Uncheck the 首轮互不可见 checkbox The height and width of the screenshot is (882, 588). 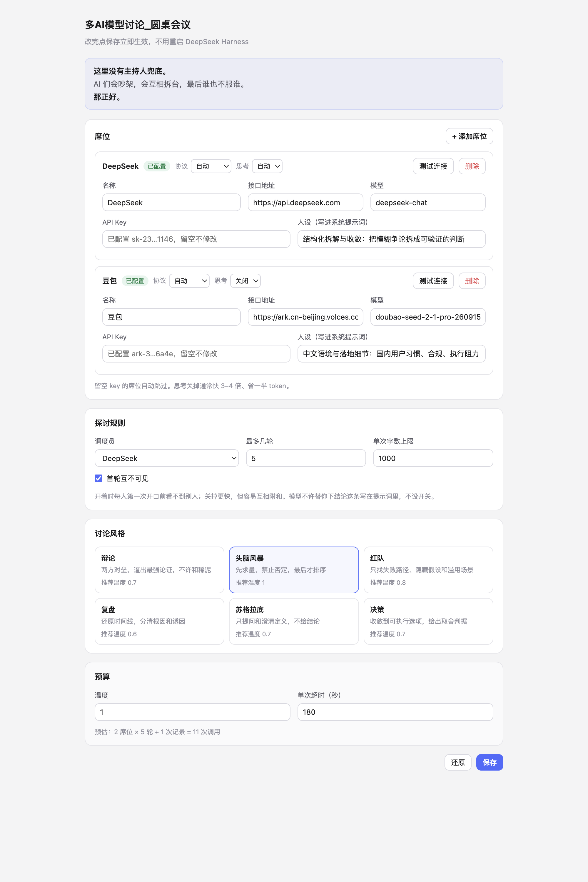98,479
